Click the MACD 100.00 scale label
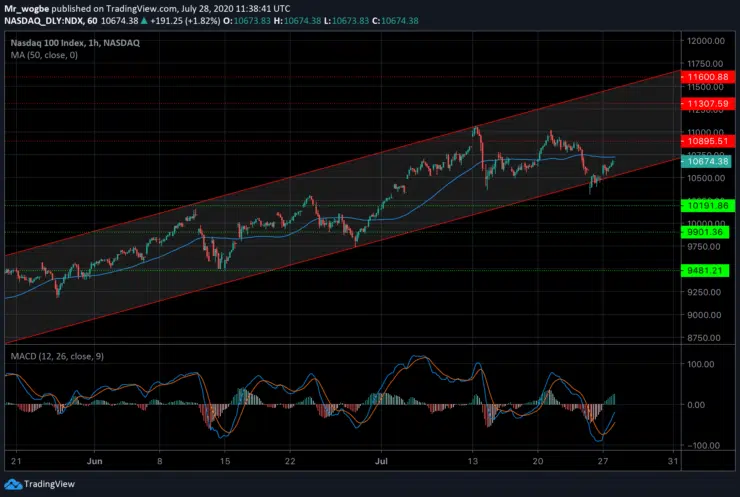This screenshot has height=497, width=740. [700, 364]
